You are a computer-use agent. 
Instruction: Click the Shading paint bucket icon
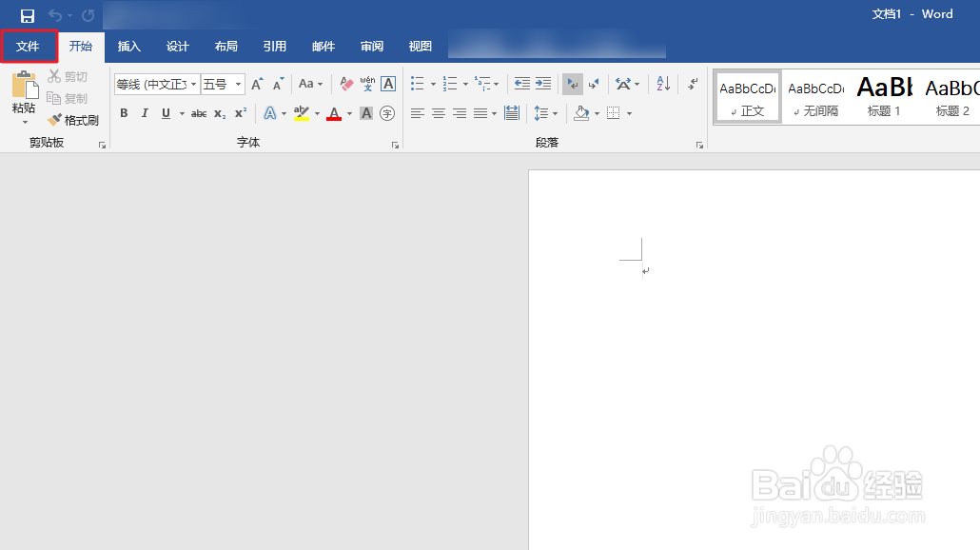pyautogui.click(x=582, y=113)
